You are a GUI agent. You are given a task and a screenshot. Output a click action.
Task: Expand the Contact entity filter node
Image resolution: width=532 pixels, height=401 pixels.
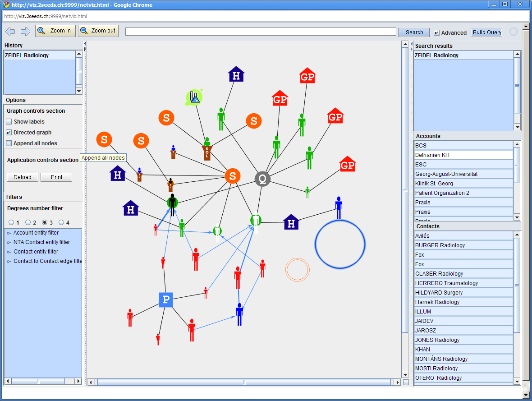[9, 252]
